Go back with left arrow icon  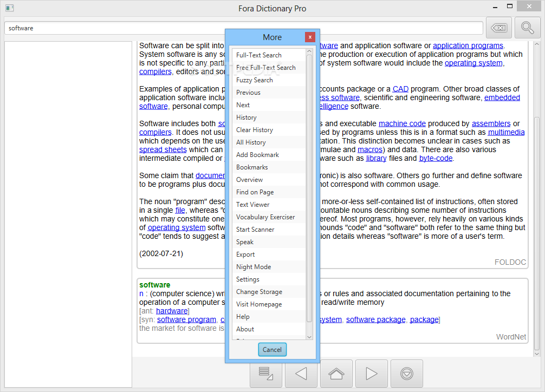point(301,374)
